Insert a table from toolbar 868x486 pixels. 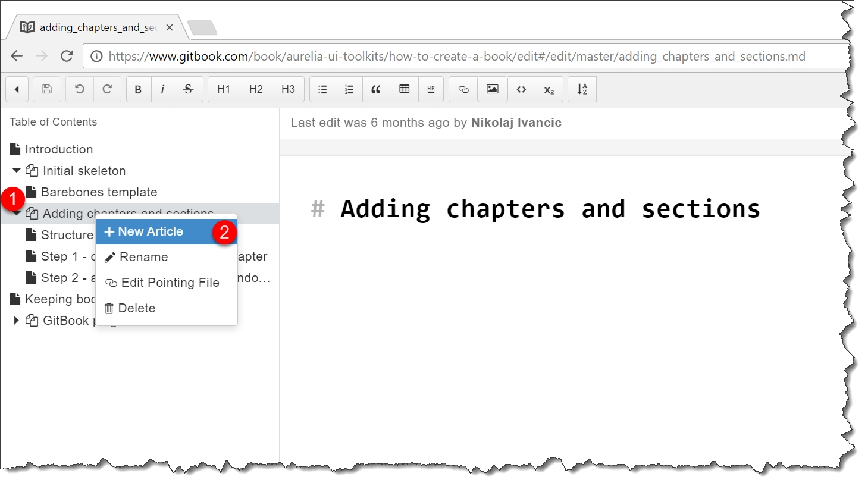(x=405, y=89)
